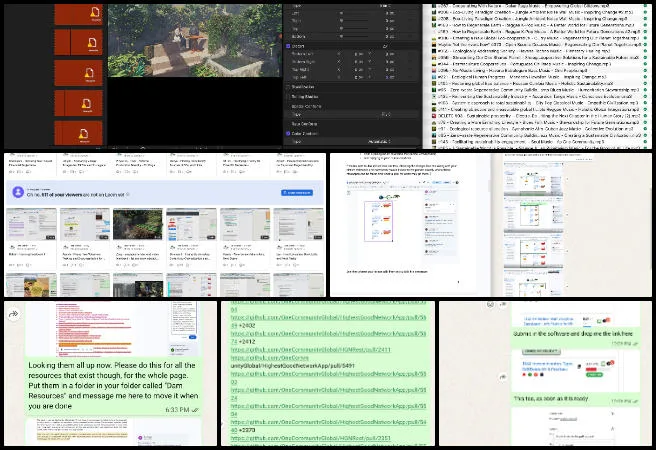656x450 pixels.
Task: Click the red file icon of the DELETE row
Action: point(435,116)
